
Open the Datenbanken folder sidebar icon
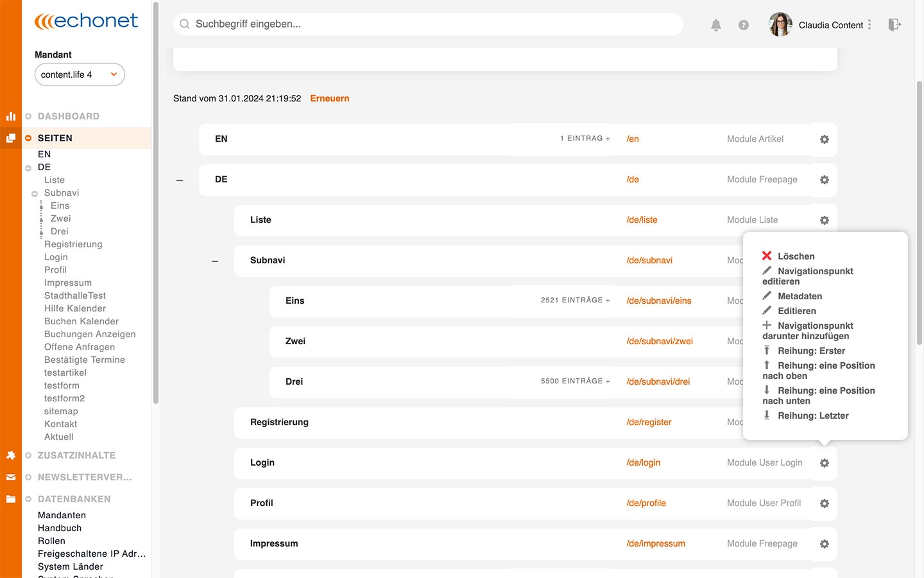pyautogui.click(x=11, y=499)
